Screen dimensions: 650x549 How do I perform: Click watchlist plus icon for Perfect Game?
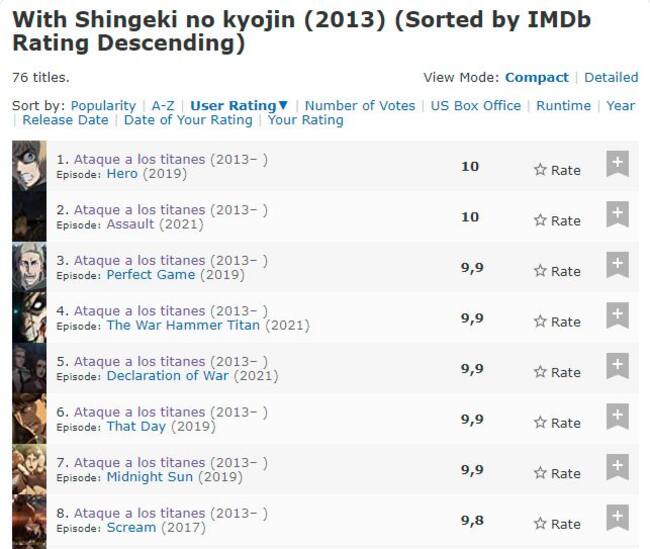(617, 265)
